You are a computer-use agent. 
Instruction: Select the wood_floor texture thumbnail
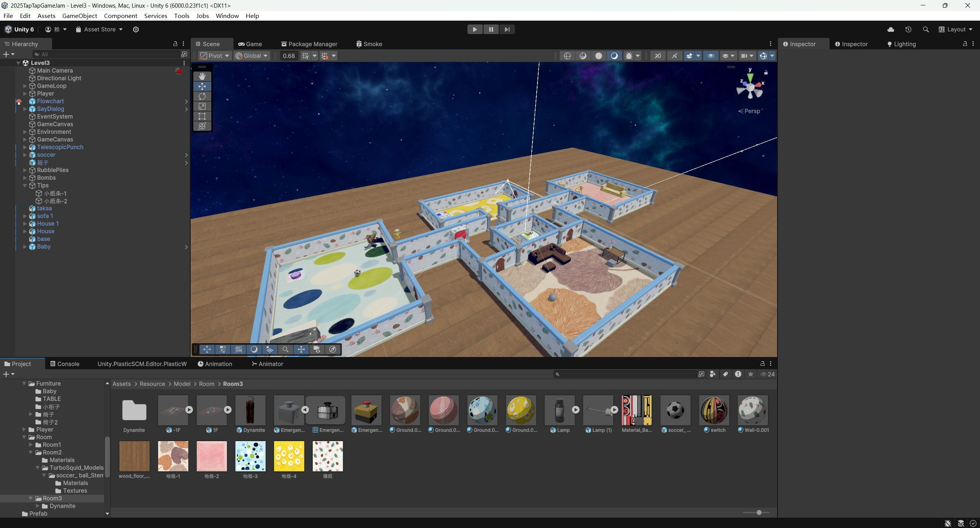134,456
